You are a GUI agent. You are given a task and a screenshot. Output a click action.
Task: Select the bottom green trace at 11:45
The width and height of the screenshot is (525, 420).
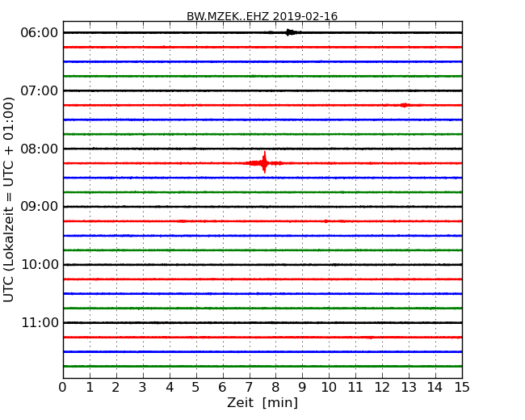pos(262,366)
